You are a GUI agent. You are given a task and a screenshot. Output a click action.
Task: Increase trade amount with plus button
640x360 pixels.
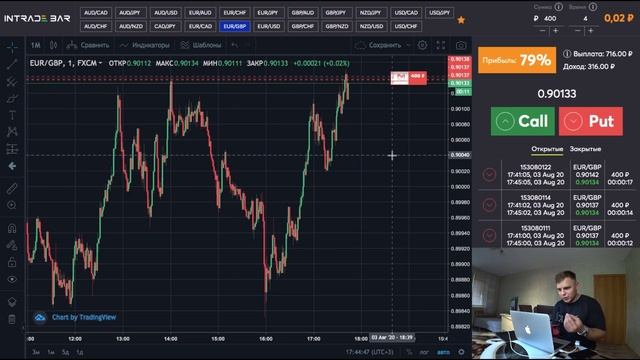point(556,31)
